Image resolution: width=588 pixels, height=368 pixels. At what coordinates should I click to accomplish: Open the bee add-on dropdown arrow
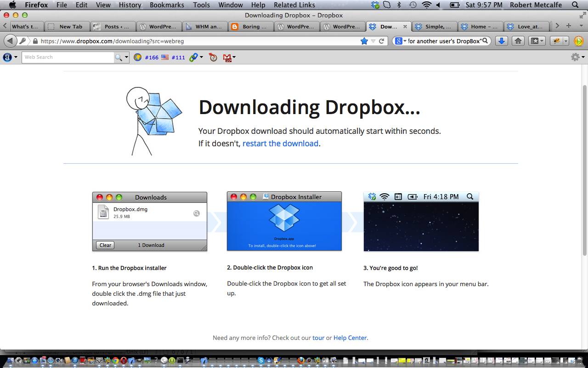pyautogui.click(x=566, y=41)
